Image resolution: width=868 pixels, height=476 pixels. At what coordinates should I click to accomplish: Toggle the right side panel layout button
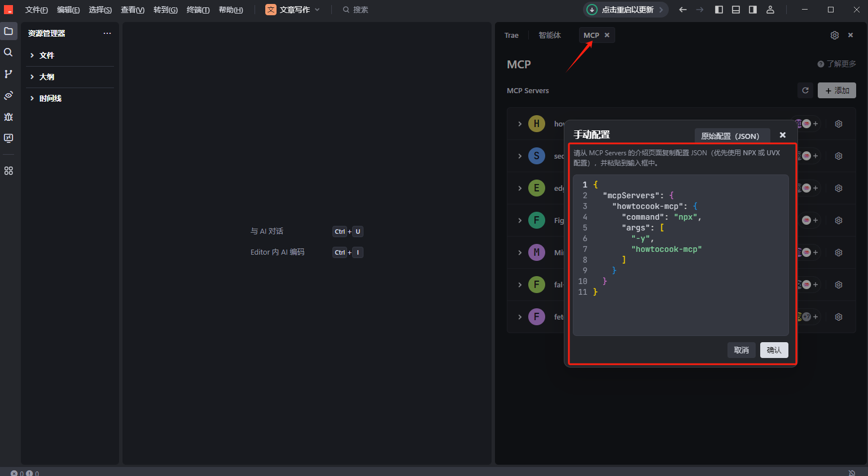pyautogui.click(x=753, y=10)
